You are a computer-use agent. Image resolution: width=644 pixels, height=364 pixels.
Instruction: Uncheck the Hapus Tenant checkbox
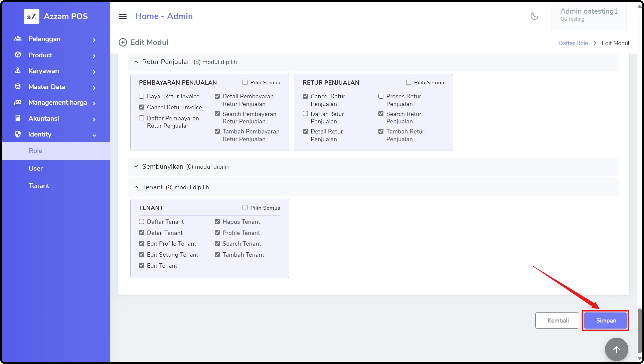217,221
